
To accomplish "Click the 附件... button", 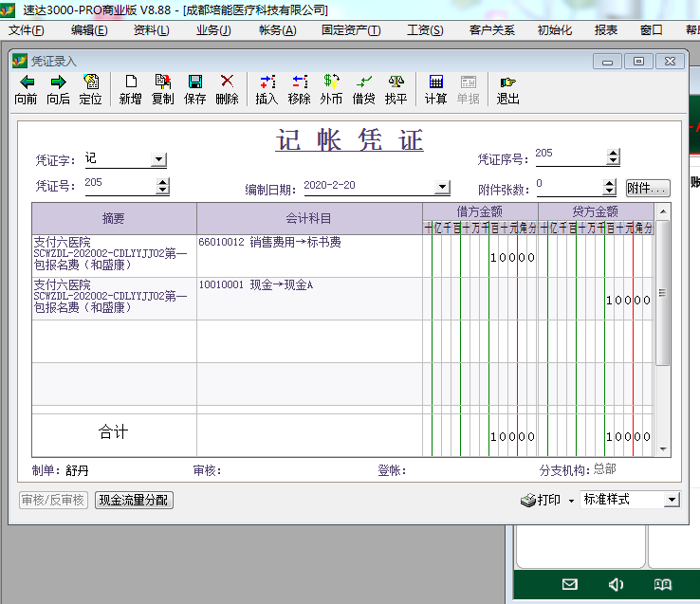I will point(648,189).
